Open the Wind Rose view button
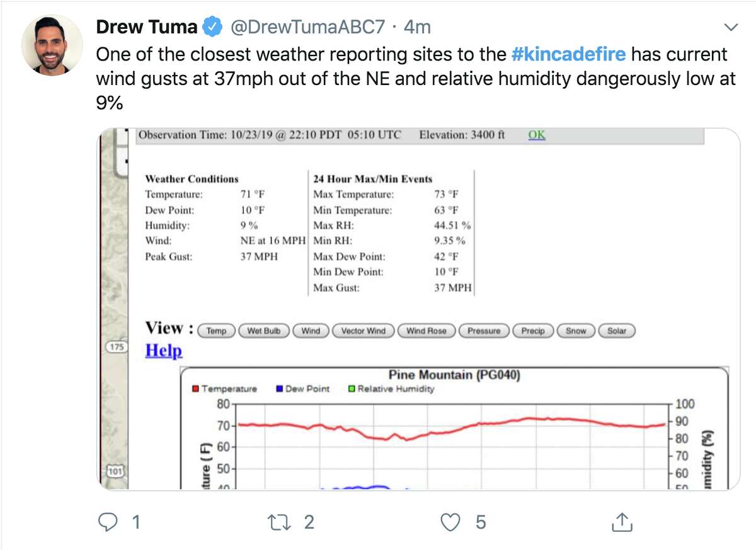Screen dimensions: 756x550 (x=427, y=331)
